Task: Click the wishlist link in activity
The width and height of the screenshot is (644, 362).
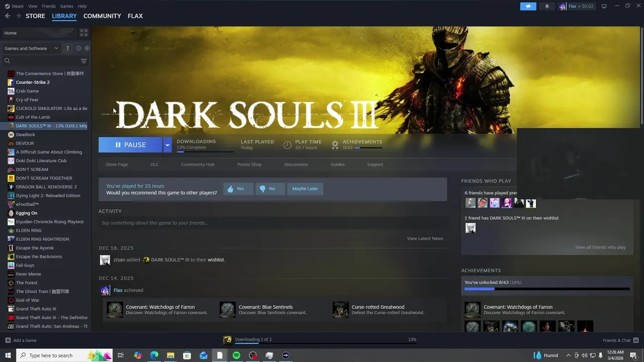Action: coord(216,260)
